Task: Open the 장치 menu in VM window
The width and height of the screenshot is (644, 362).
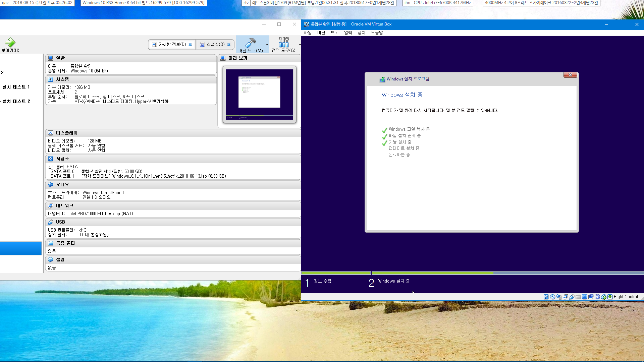Action: (x=361, y=33)
